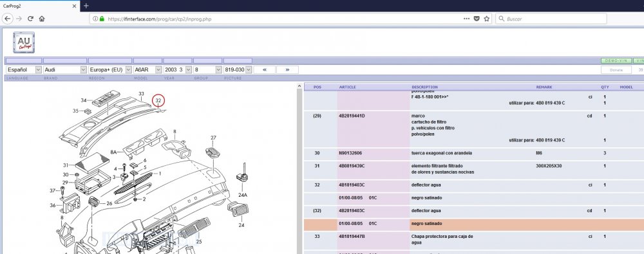
Task: Click remark 'M6' for the hex nut
Action: click(x=539, y=153)
